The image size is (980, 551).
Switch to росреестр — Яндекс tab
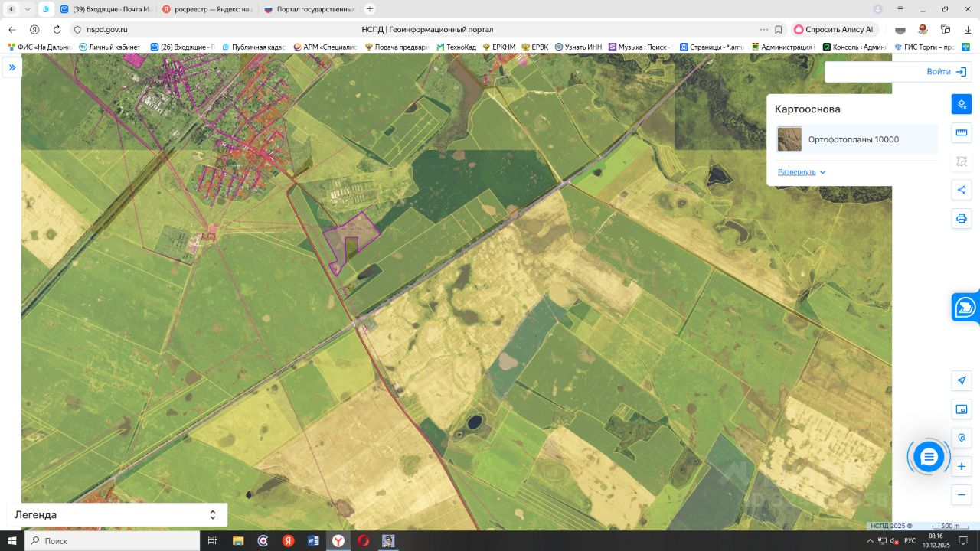(x=207, y=9)
